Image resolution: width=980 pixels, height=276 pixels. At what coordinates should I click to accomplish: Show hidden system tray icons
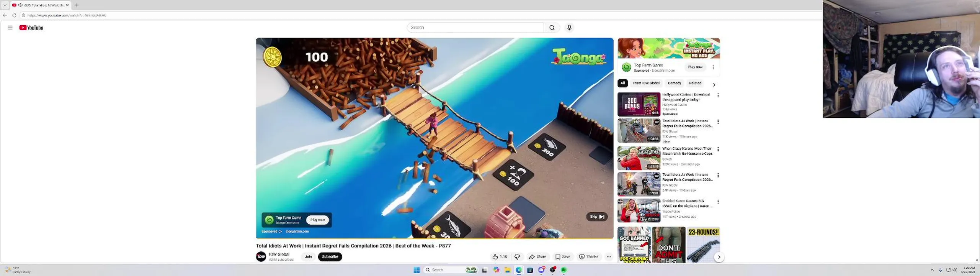click(x=932, y=270)
